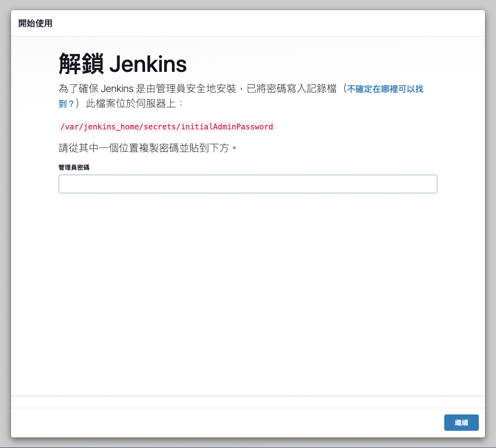Click the 管理員密碼 field label
Screen dimensions: 496x448
pyautogui.click(x=74, y=167)
